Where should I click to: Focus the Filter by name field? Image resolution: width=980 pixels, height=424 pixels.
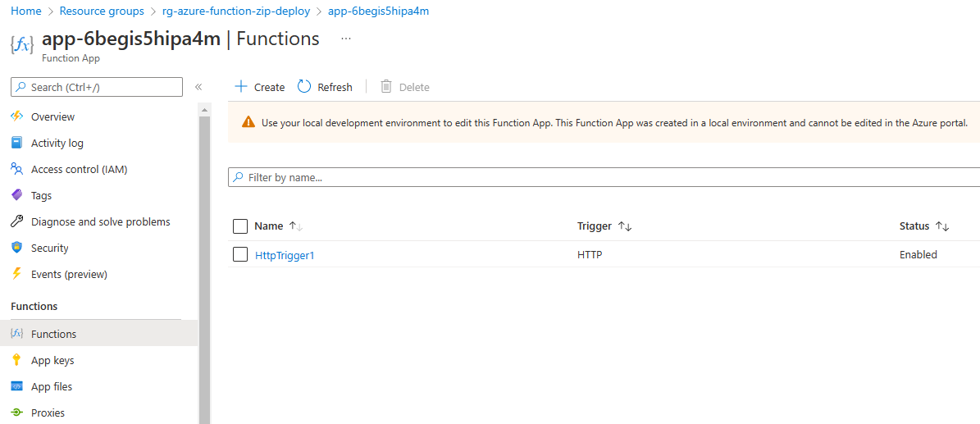coord(604,178)
